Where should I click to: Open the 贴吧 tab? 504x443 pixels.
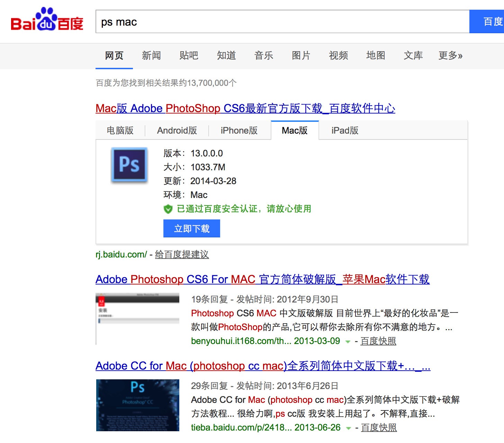pos(189,55)
